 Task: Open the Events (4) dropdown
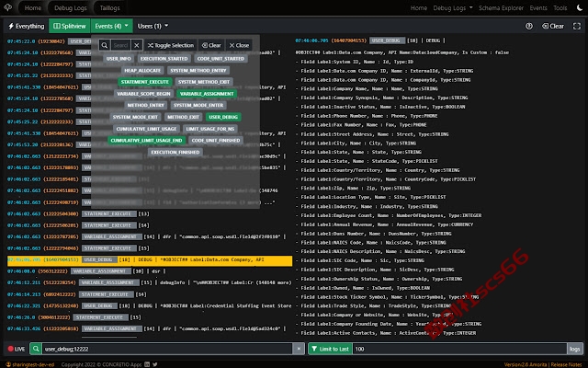click(x=112, y=26)
